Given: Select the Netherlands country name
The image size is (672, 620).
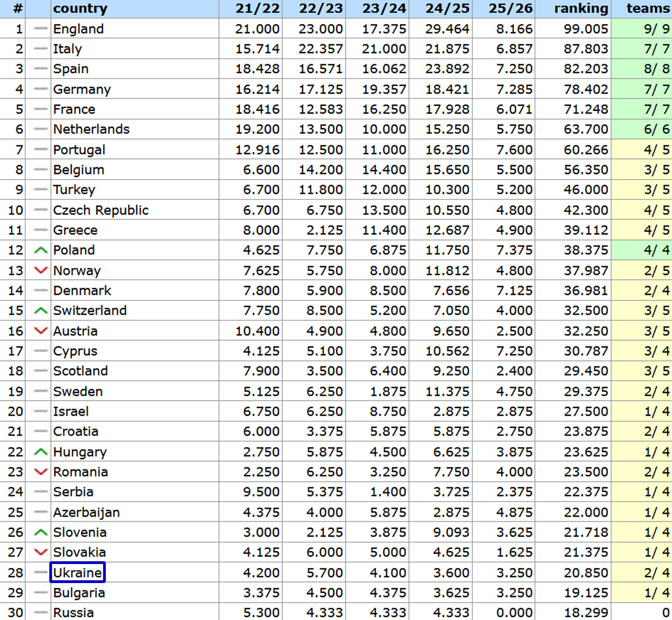Looking at the screenshot, I should (91, 129).
